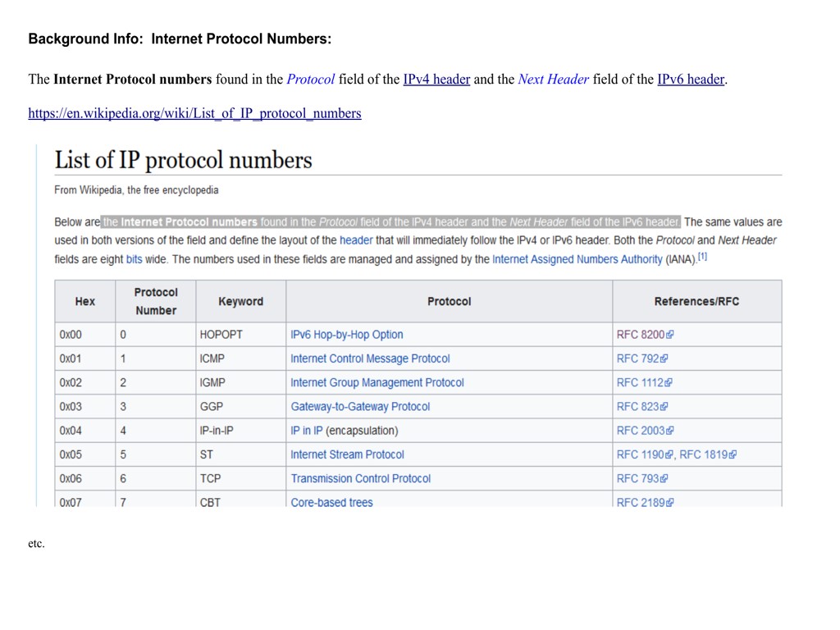
Task: Open Internet Control Message Protocol link
Action: (x=370, y=358)
